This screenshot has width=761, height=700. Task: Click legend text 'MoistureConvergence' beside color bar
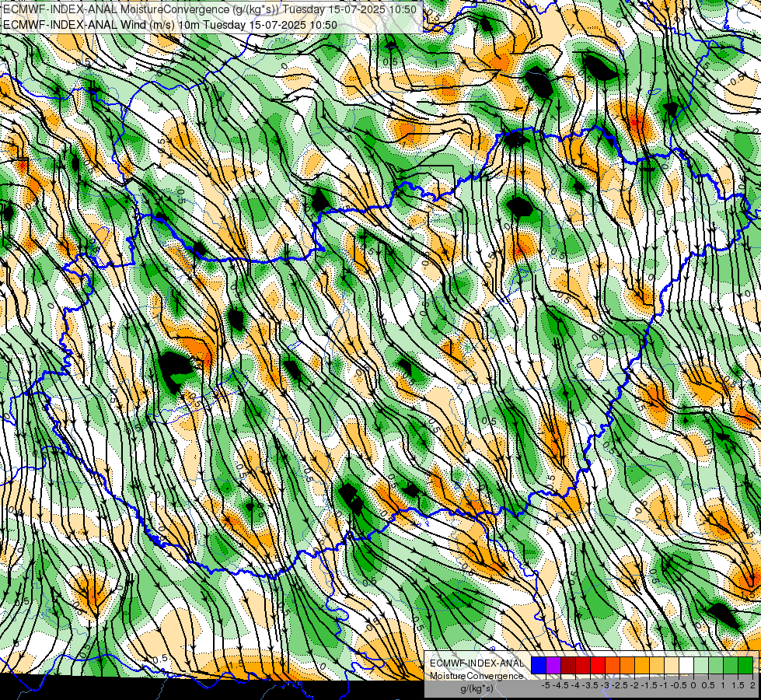coord(476,676)
